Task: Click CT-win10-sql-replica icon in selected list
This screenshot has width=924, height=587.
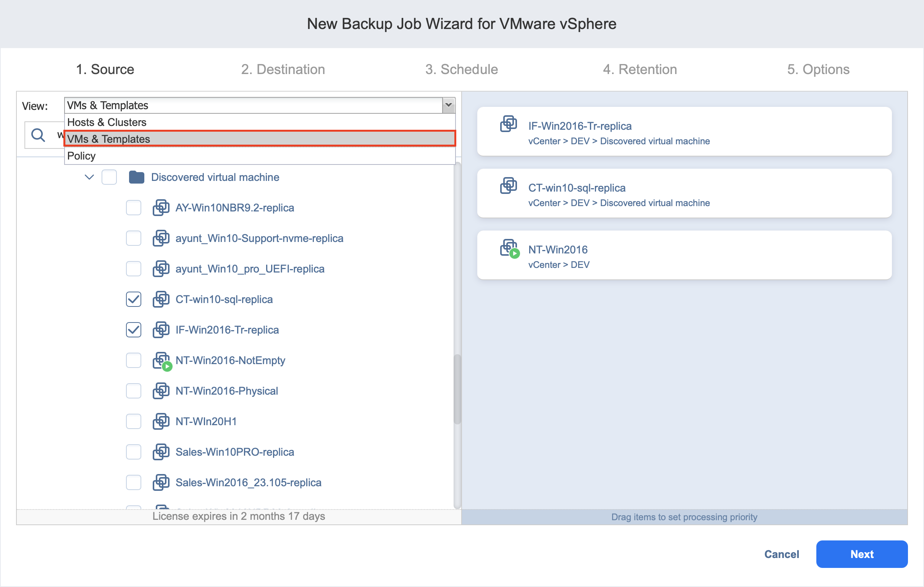Action: pos(509,185)
